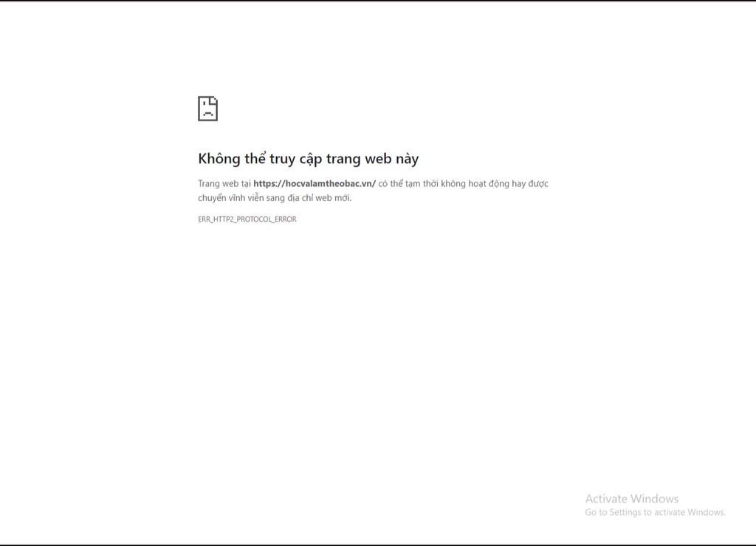756x546 pixels.
Task: Click the word "Activate" in the watermark
Action: pos(607,499)
